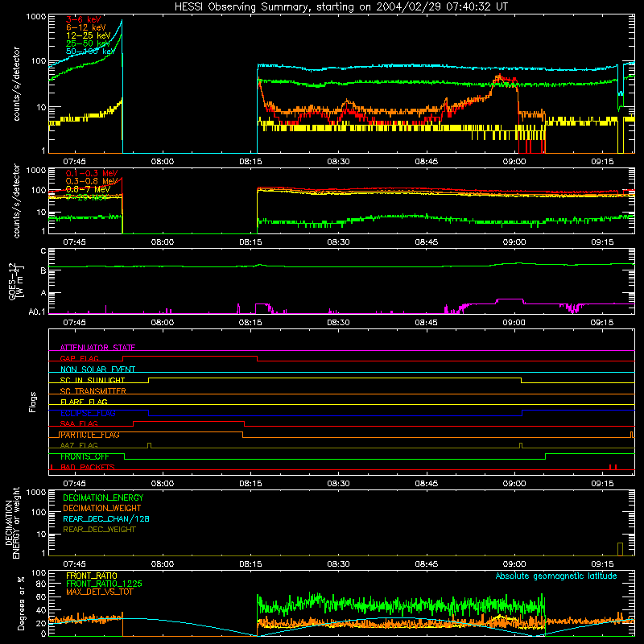Click the SAA_FLAG raised step segment
The image size is (644, 644).
[x=188, y=421]
